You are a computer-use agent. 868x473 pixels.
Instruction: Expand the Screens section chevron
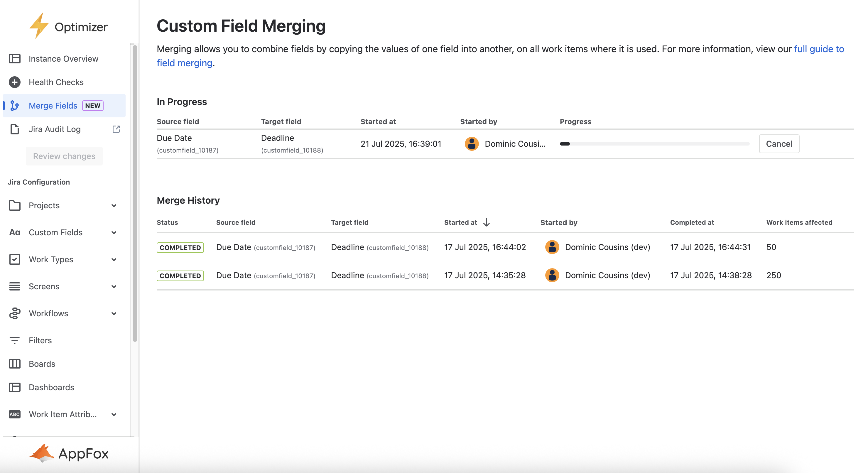pyautogui.click(x=114, y=286)
